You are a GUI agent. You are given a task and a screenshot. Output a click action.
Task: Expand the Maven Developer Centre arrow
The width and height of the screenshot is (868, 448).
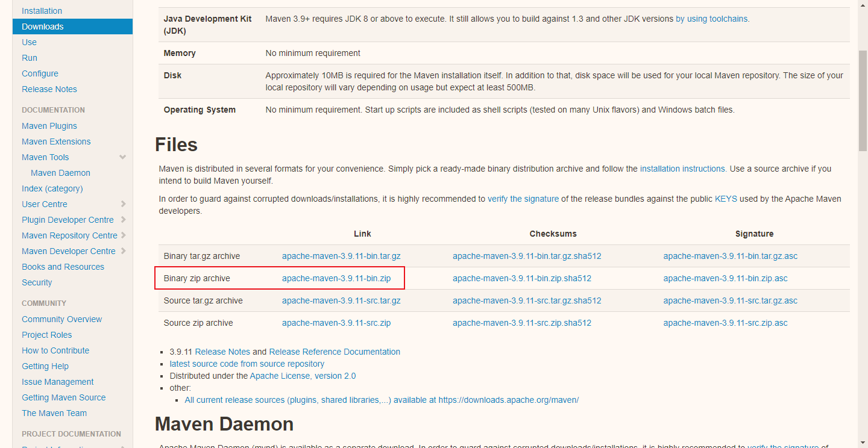[123, 251]
